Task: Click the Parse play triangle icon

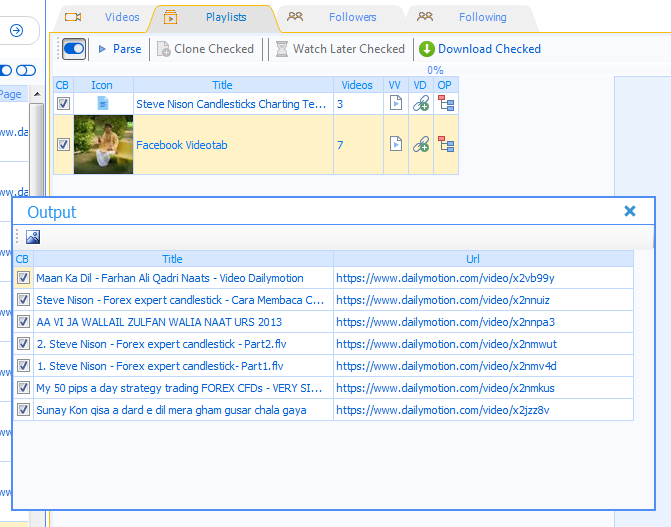Action: (x=102, y=49)
